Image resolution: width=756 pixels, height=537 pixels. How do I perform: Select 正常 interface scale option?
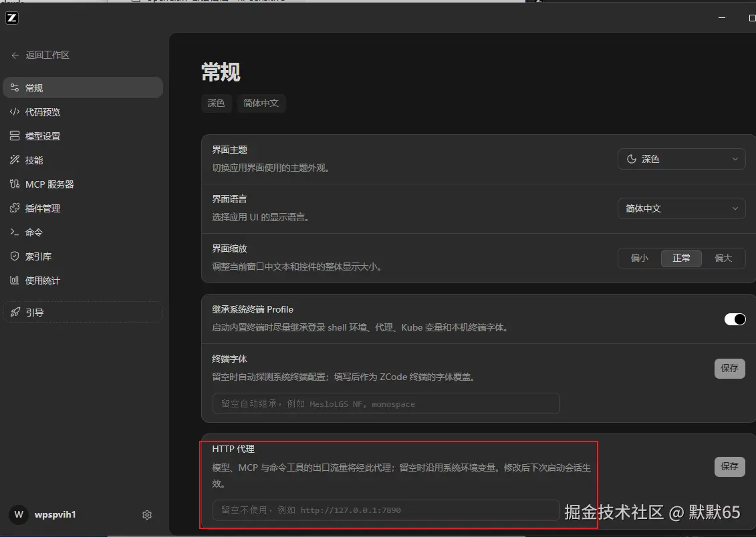681,258
